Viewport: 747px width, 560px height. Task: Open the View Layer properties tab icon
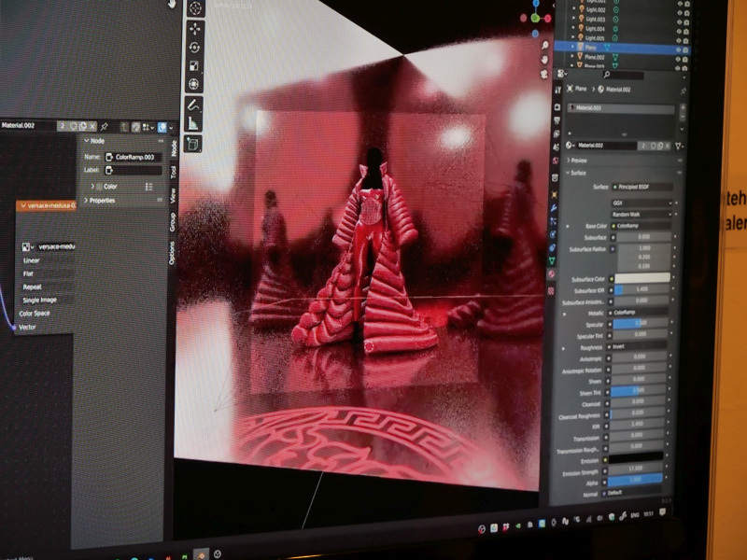[556, 134]
